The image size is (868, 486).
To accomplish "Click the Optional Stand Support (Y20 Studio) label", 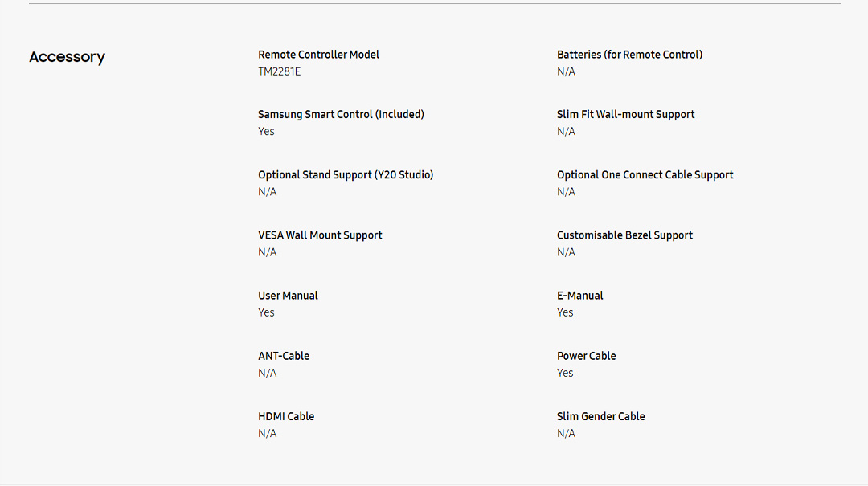I will click(346, 174).
